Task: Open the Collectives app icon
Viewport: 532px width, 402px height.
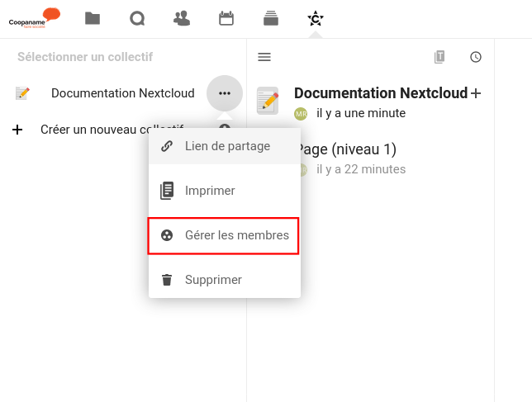Action: tap(315, 18)
